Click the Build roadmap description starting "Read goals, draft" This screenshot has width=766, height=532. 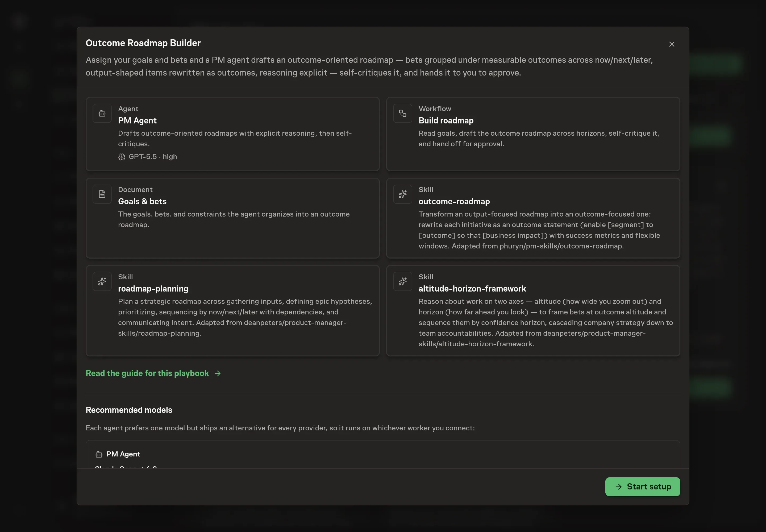(x=539, y=139)
